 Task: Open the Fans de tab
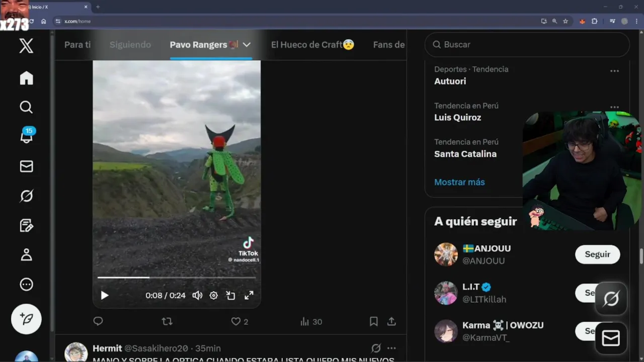(389, 45)
